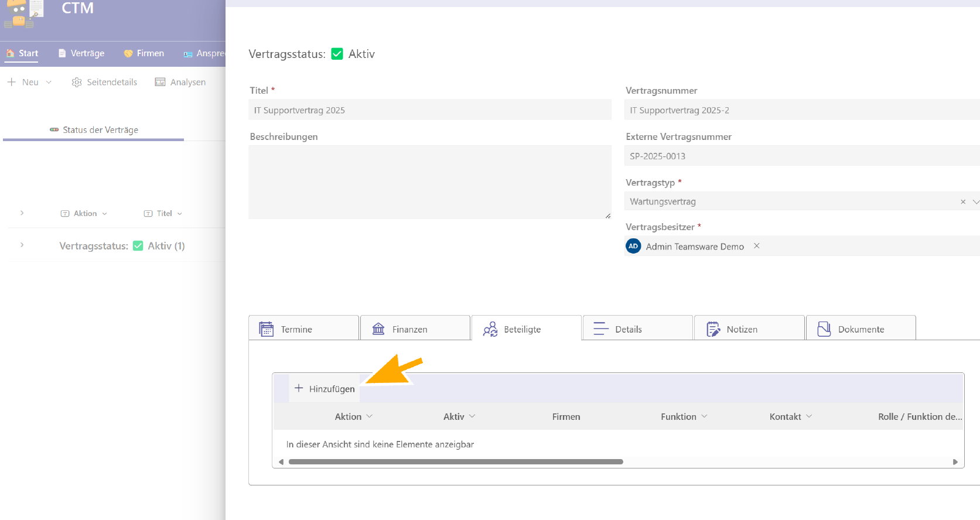Screen dimensions: 980x520
Task: Expand the Vertragsstatus Aktiv group row
Action: (22, 245)
